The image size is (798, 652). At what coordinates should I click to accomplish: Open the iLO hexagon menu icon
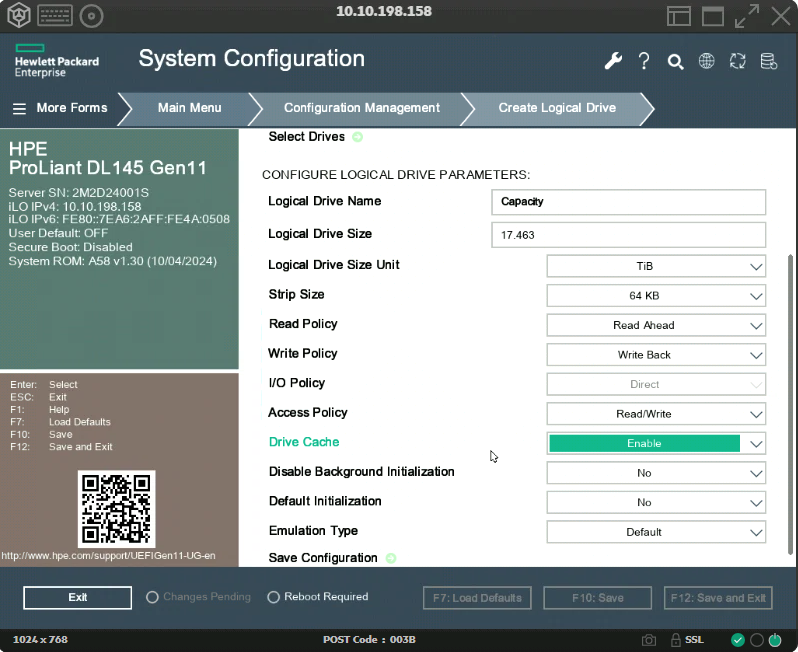[x=19, y=15]
